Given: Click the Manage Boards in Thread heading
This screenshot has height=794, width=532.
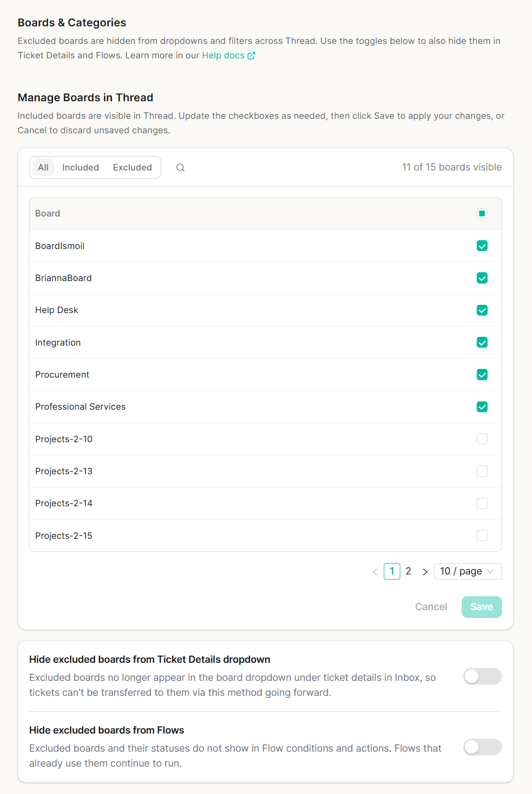Looking at the screenshot, I should click(x=86, y=98).
